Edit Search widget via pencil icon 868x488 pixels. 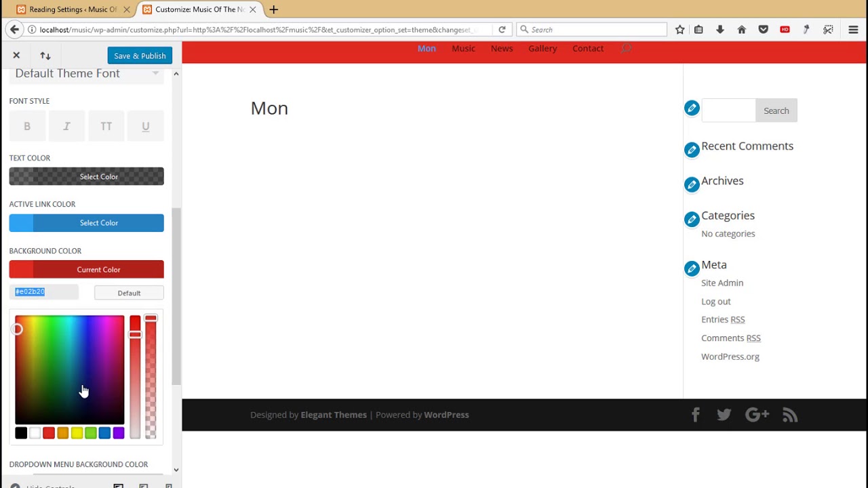692,108
